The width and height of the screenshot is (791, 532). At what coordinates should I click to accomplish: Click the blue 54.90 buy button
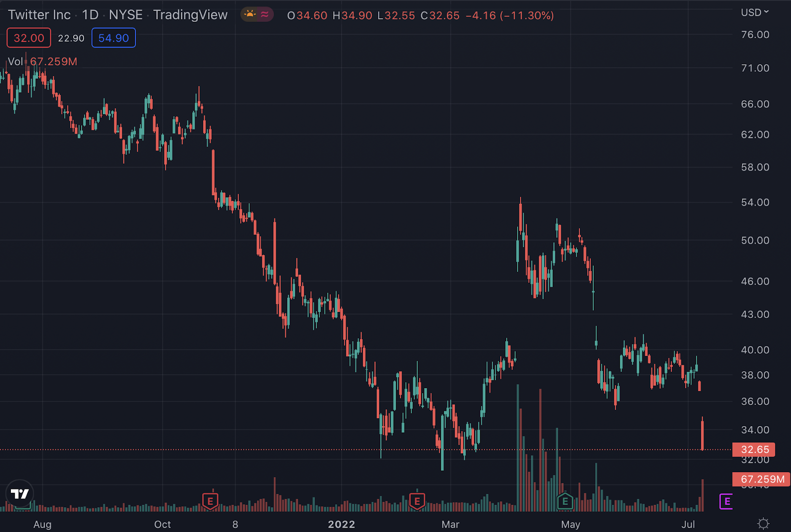pos(114,38)
